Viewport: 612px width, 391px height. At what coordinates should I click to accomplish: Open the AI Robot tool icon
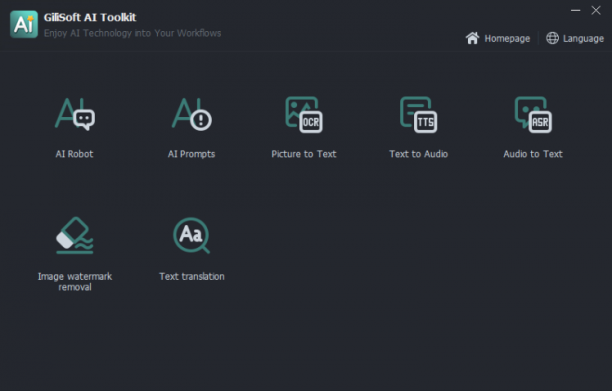pyautogui.click(x=75, y=114)
